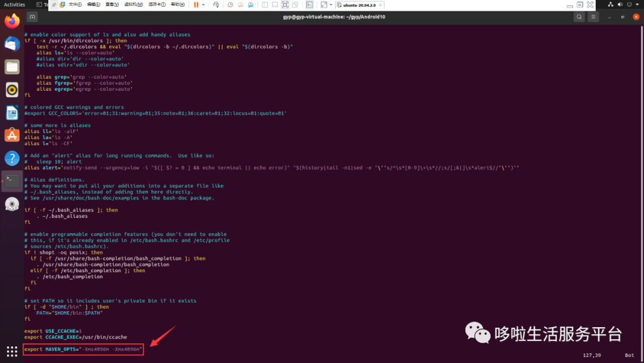Click the '# colored GCC warnings and errors' comment

tap(74, 107)
